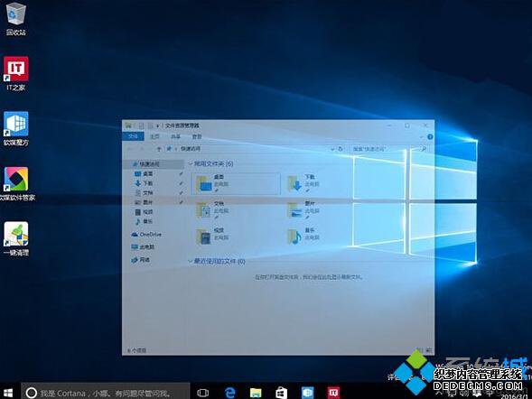Click the Windows Start button
Viewport: 532px width, 399px height.
click(7, 393)
